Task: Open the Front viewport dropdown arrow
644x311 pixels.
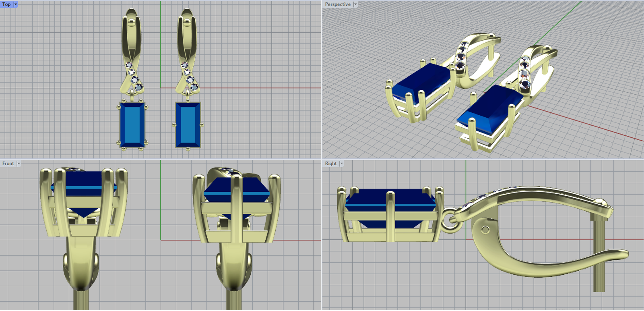Action: tap(19, 164)
